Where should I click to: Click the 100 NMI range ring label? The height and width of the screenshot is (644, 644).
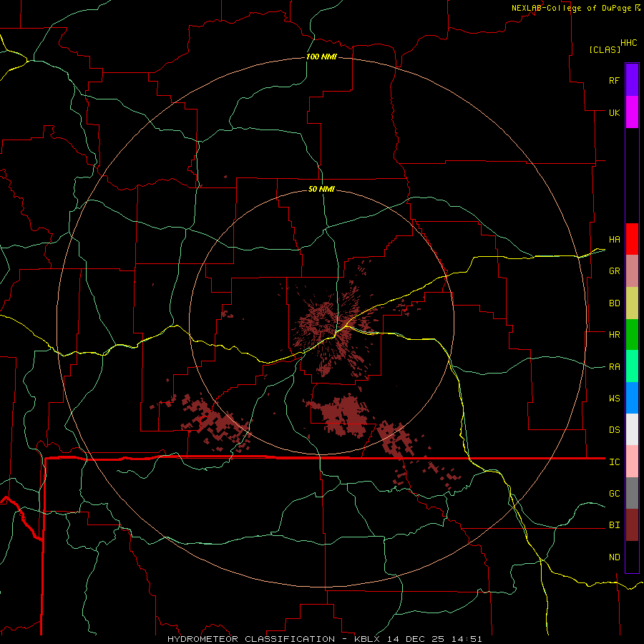321,57
